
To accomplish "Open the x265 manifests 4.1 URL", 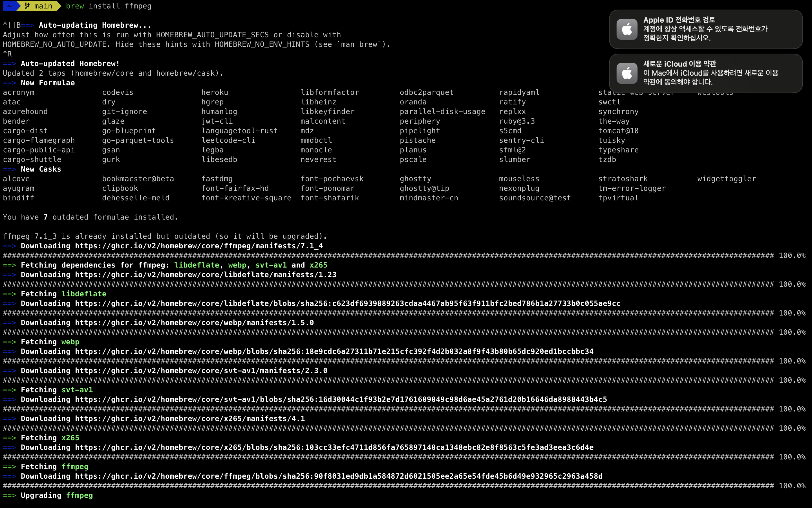I will point(190,419).
